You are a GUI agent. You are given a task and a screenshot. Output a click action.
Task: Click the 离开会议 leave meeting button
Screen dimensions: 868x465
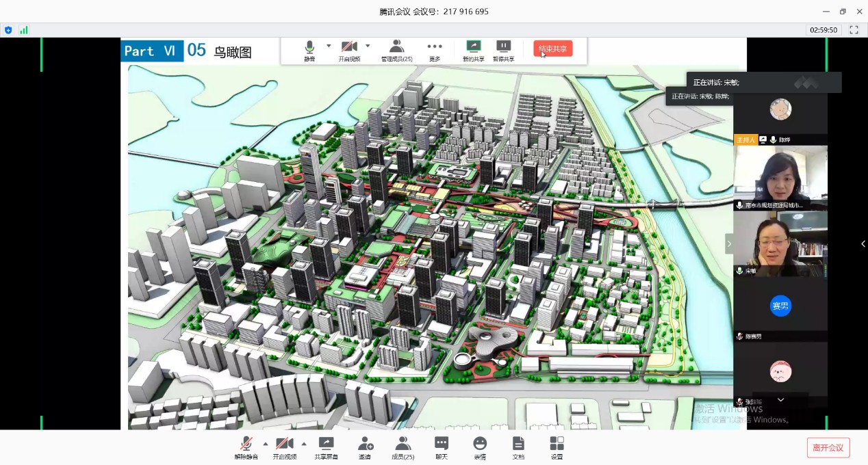point(828,447)
